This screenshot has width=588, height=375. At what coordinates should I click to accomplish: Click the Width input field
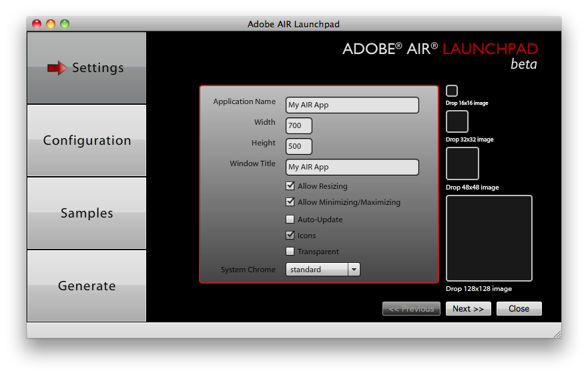pos(299,125)
